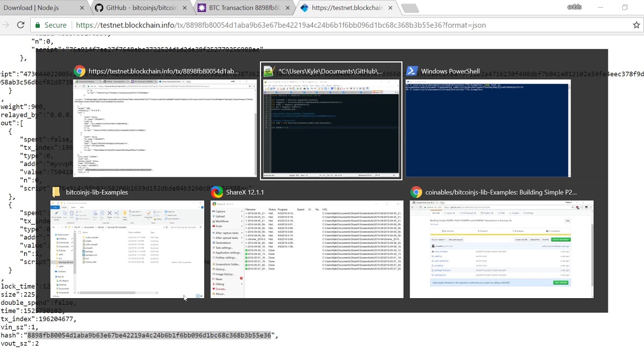Click the "double_spend":false line
644x362 pixels.
[37, 303]
